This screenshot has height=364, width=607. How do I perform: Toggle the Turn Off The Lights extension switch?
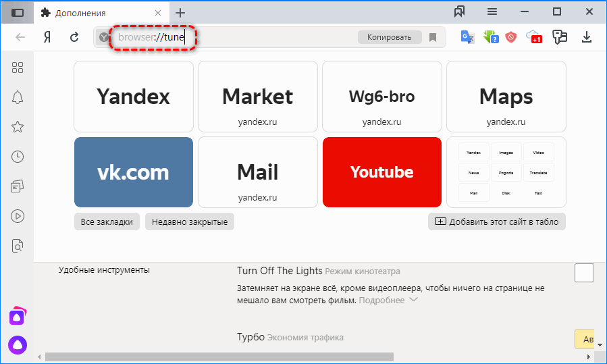pos(583,273)
